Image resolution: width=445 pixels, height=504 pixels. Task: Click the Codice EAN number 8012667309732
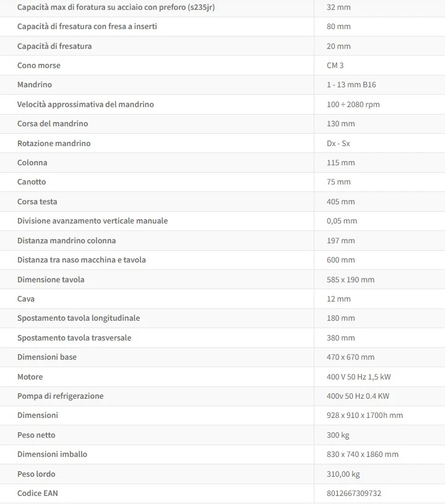pos(354,493)
